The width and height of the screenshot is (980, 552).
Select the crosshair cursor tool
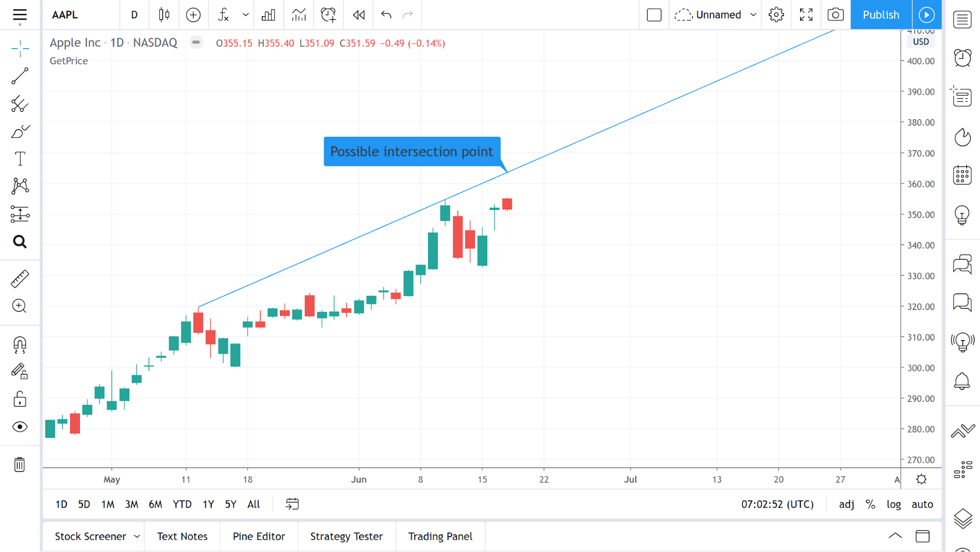[20, 48]
